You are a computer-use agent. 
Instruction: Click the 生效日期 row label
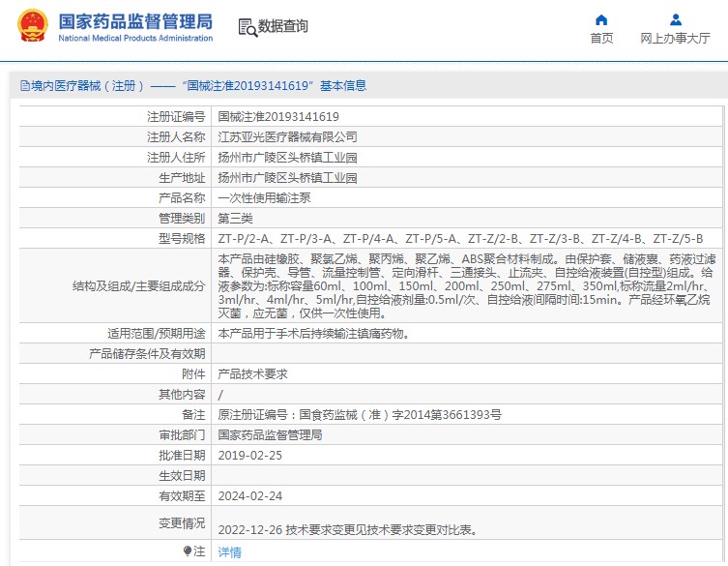click(182, 476)
